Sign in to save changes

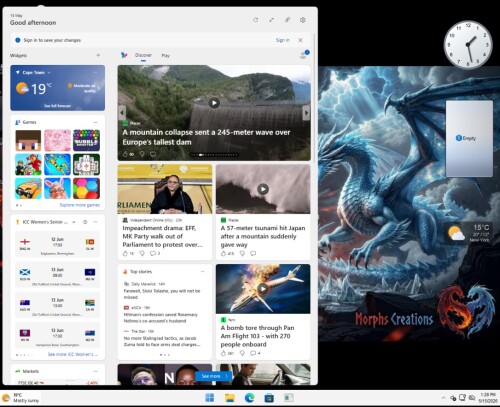point(282,40)
